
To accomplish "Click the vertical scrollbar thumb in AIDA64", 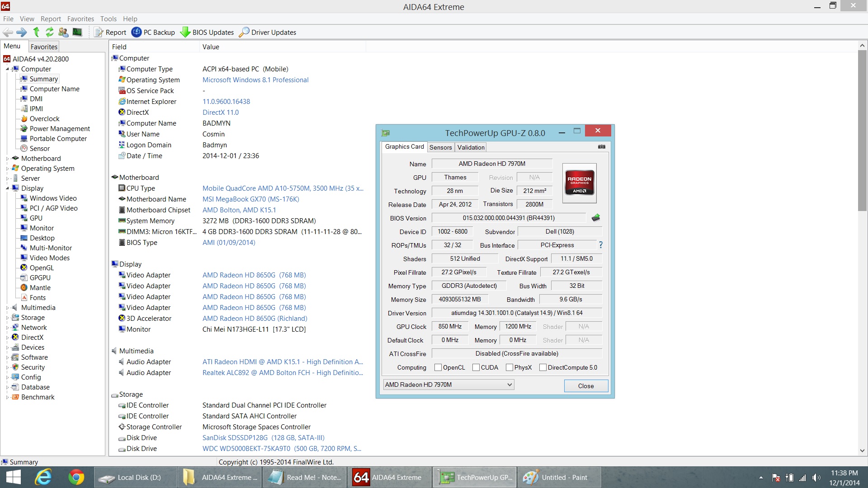I will click(x=862, y=130).
